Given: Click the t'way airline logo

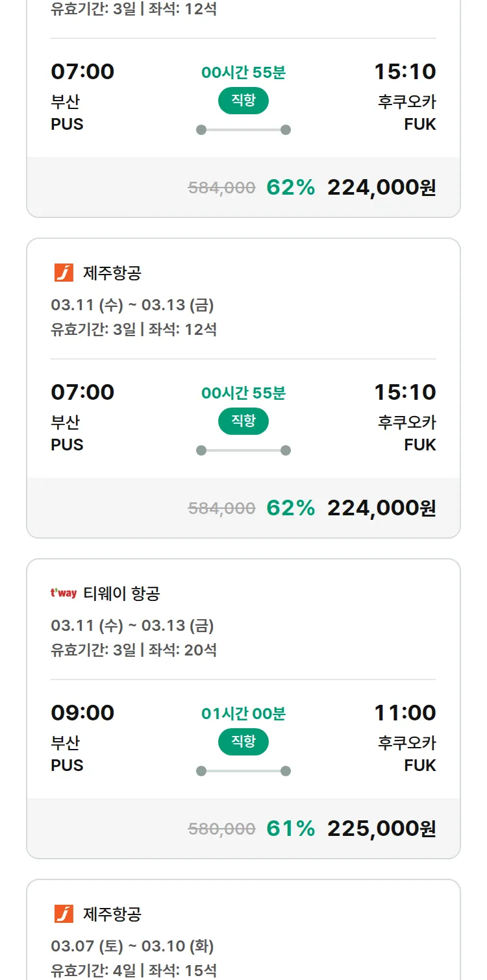Looking at the screenshot, I should click(64, 593).
